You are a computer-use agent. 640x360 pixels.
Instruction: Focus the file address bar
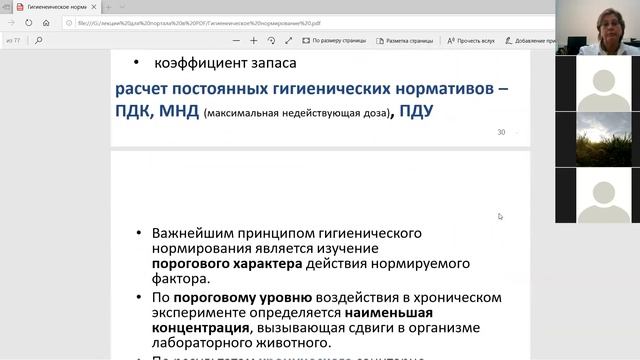tap(307, 23)
